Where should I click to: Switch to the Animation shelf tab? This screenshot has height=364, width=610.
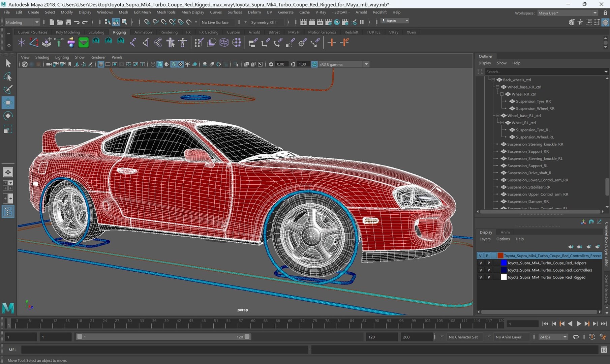(x=143, y=32)
